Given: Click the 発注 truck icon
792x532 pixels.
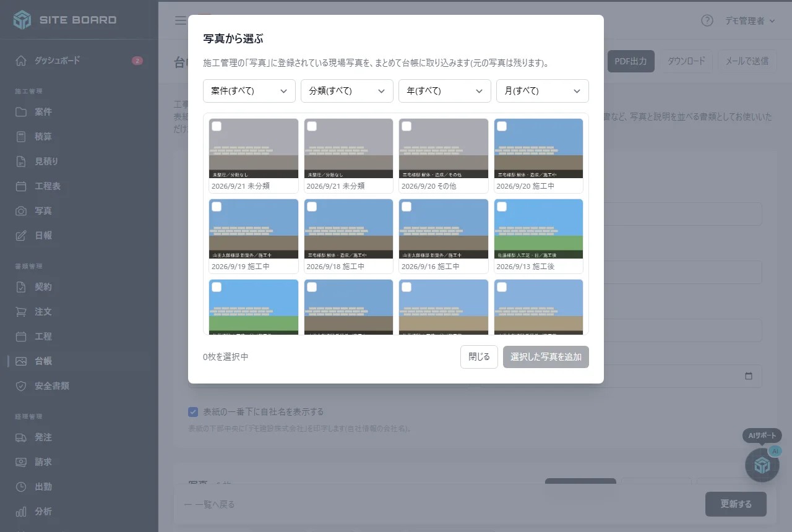Looking at the screenshot, I should (21, 437).
